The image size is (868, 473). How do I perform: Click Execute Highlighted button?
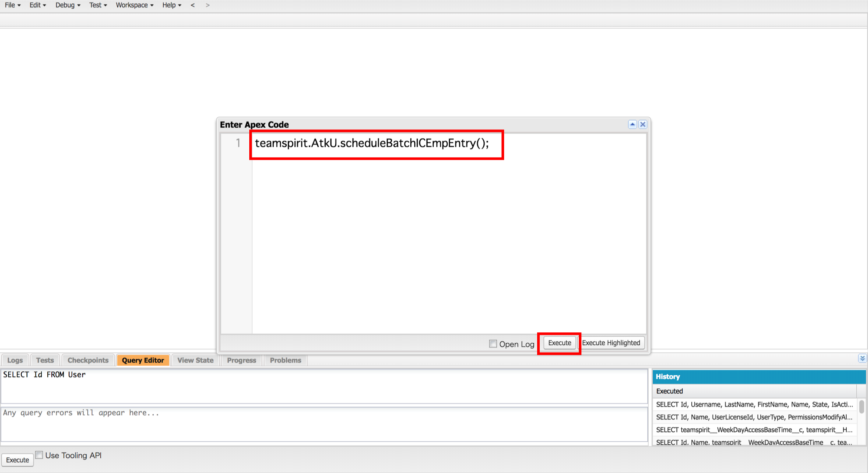pos(611,343)
